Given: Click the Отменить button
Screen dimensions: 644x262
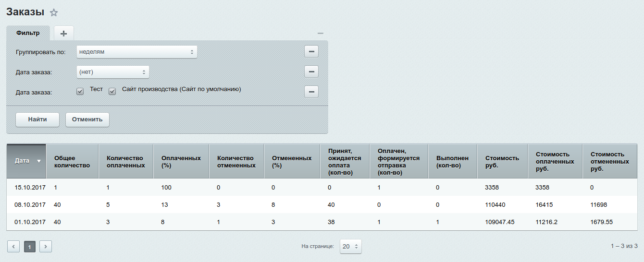Looking at the screenshot, I should click(87, 119).
